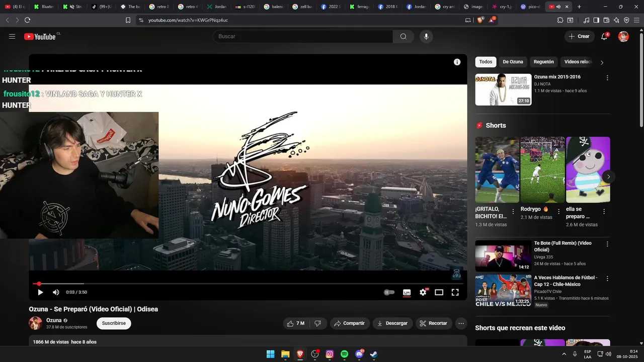
Task: Open the account avatar menu
Action: 623,36
